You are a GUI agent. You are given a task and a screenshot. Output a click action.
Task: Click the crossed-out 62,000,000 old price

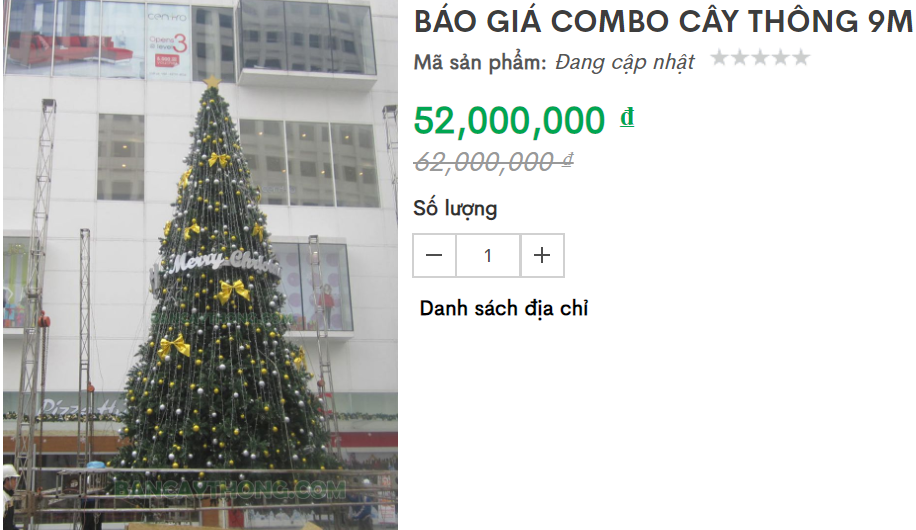coord(493,162)
